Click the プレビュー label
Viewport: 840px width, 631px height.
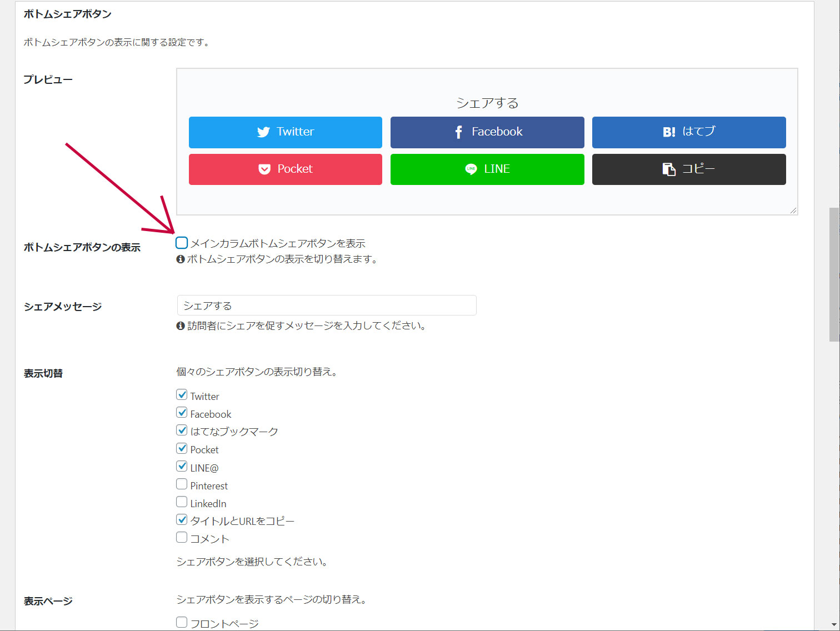coord(48,79)
